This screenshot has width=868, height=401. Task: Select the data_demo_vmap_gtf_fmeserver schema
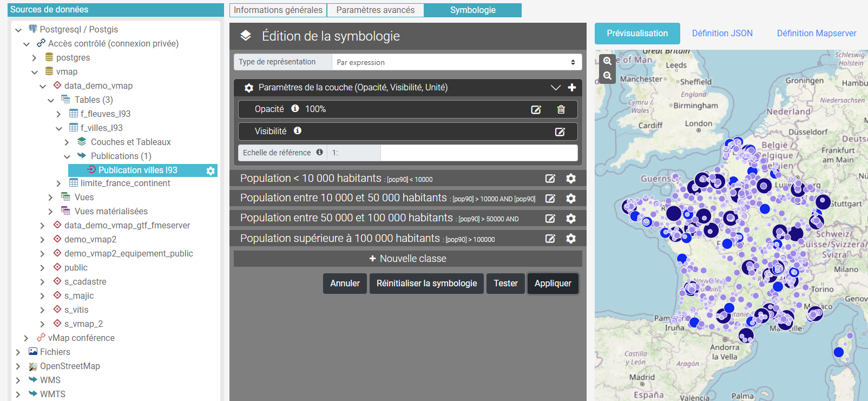[127, 226]
